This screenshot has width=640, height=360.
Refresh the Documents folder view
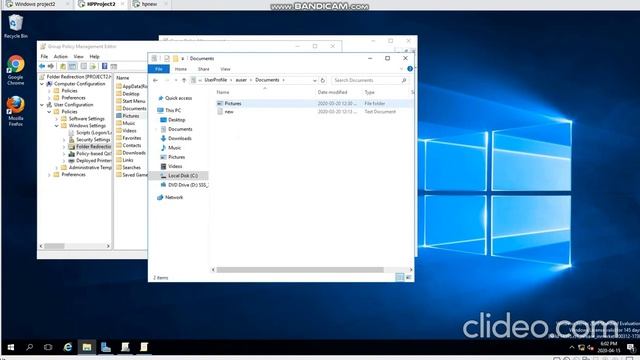coord(322,80)
